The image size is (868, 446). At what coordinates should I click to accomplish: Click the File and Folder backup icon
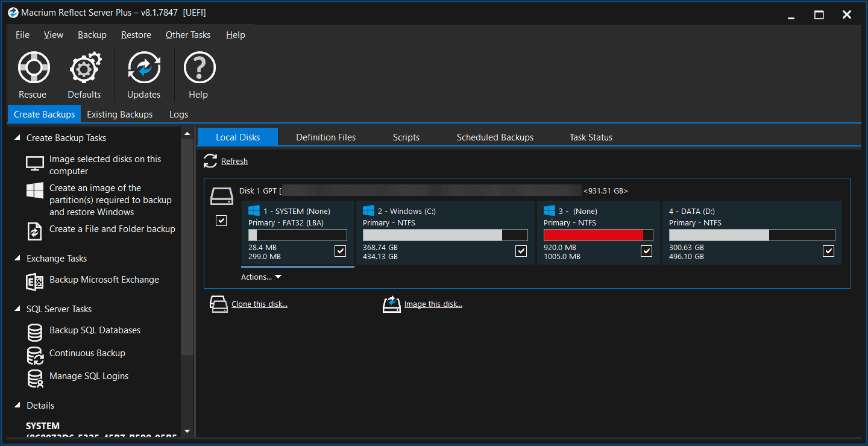(35, 230)
